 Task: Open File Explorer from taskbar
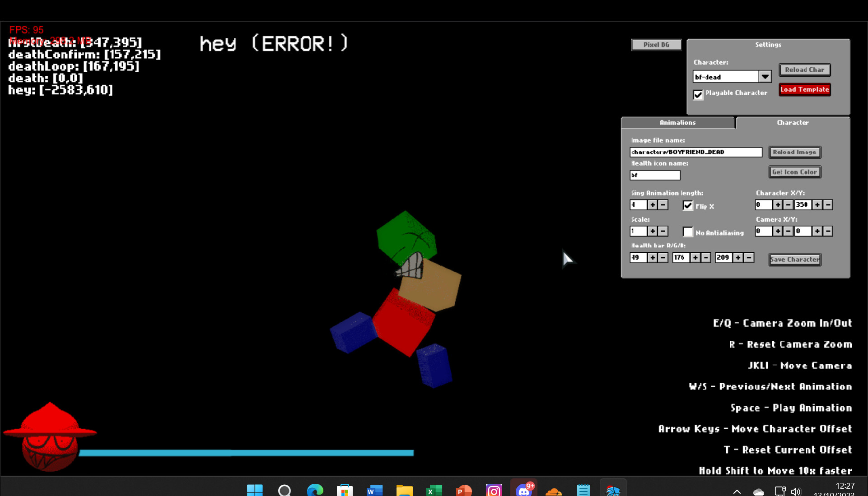click(404, 490)
